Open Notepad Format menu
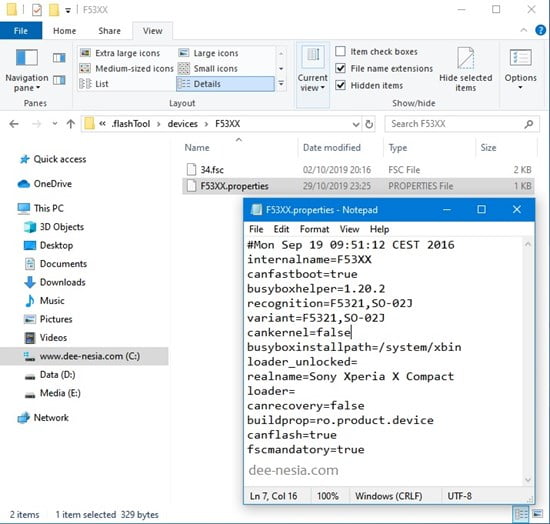 point(314,229)
